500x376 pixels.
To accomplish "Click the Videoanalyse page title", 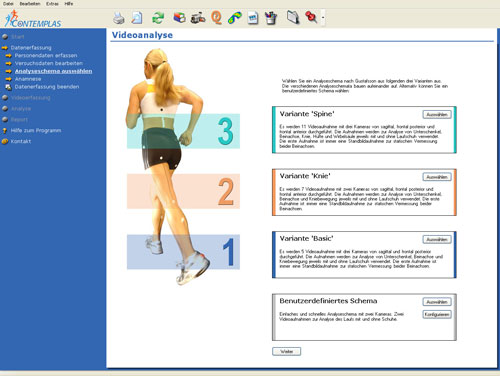I will click(142, 35).
